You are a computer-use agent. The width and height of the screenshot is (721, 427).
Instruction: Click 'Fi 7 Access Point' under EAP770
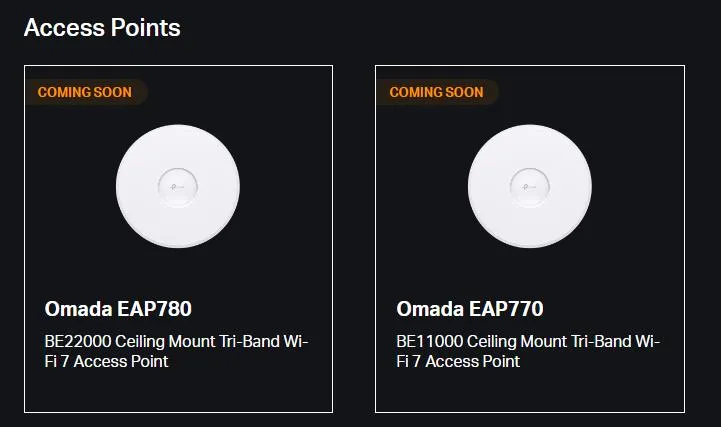click(458, 361)
